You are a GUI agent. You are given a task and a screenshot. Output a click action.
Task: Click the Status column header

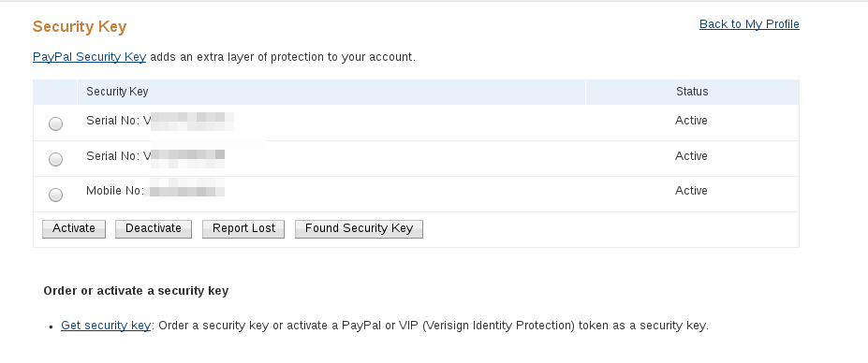point(692,92)
